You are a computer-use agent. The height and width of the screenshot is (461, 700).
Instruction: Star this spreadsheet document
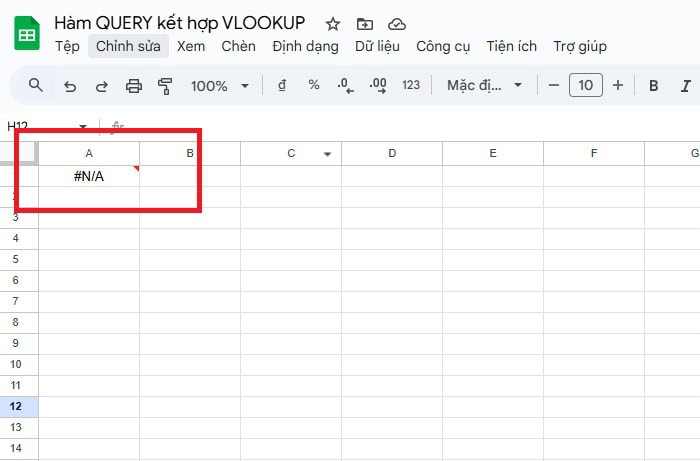pyautogui.click(x=333, y=23)
